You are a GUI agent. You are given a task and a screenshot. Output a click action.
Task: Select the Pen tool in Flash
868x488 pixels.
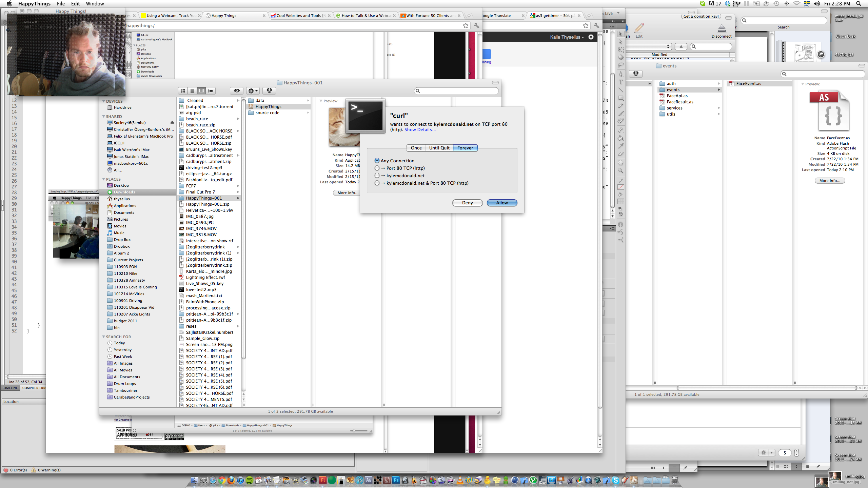point(620,74)
